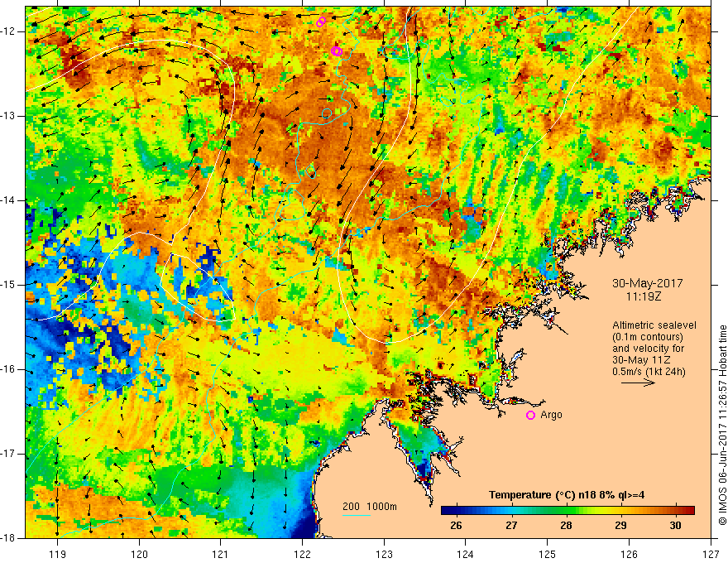This screenshot has width=728, height=563.
Task: Click the 27 value on temperature scale
Action: pyautogui.click(x=511, y=526)
